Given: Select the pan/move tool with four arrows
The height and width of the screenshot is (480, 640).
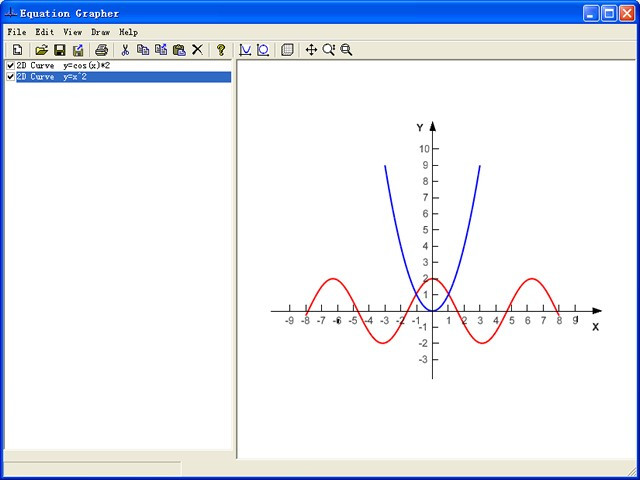Looking at the screenshot, I should (x=311, y=50).
